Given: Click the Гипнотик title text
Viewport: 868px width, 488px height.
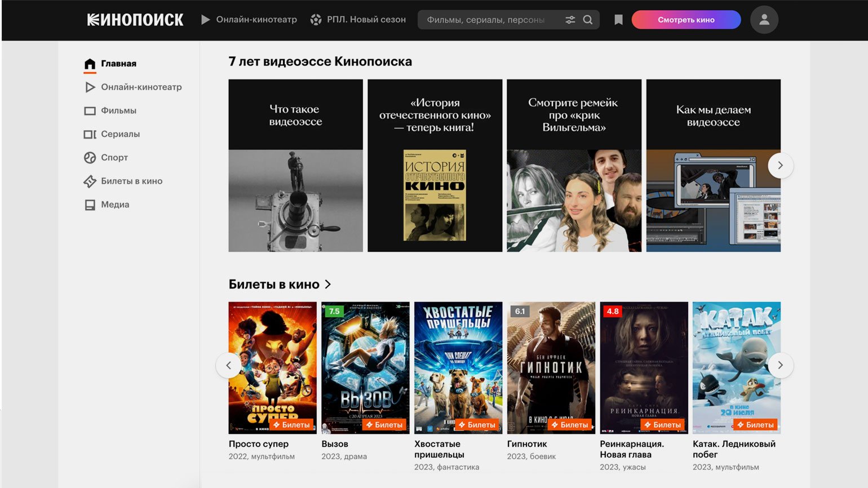Looking at the screenshot, I should tap(527, 444).
